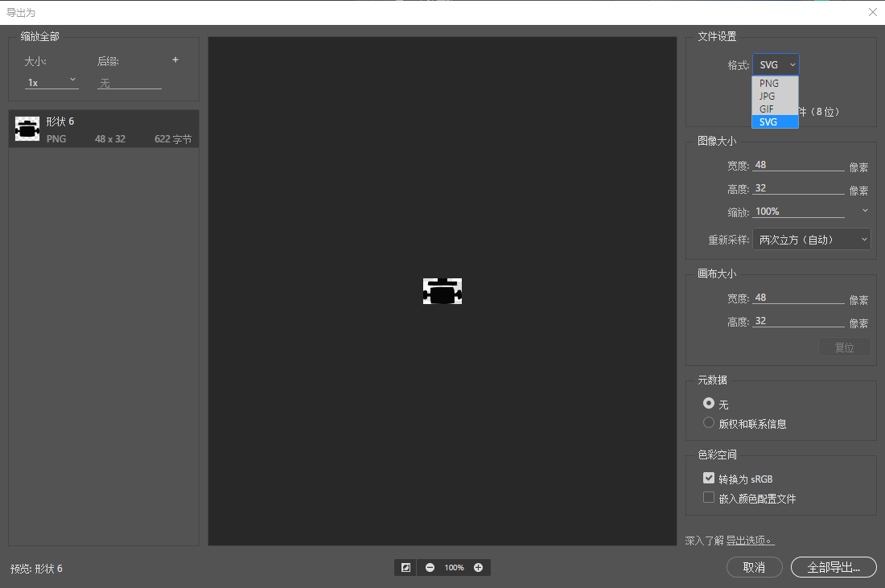Click the fit-to-view preview icon
885x588 pixels.
point(405,568)
